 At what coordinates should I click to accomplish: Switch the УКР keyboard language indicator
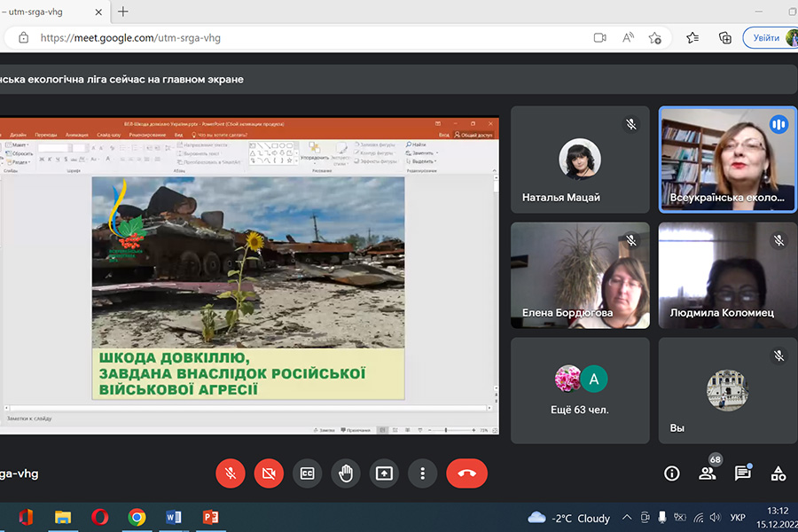tap(737, 518)
